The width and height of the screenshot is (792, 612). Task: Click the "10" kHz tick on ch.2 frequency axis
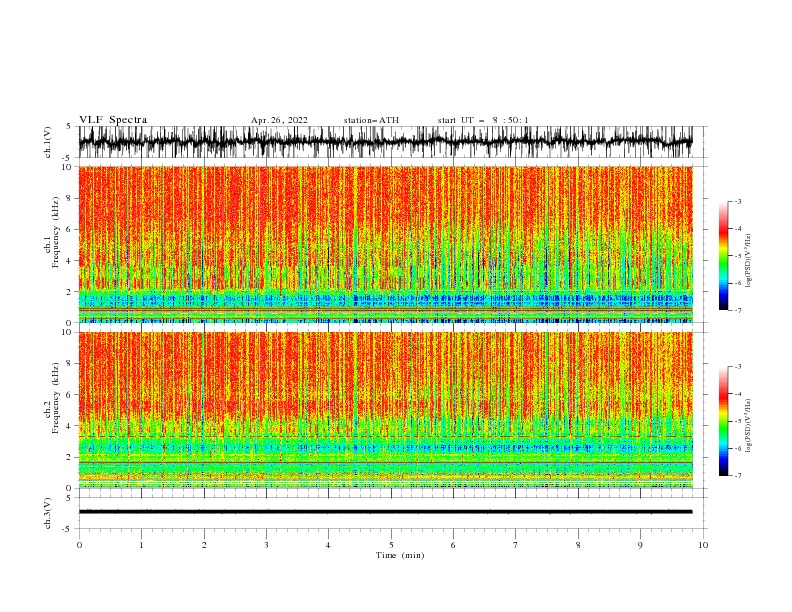pos(66,332)
